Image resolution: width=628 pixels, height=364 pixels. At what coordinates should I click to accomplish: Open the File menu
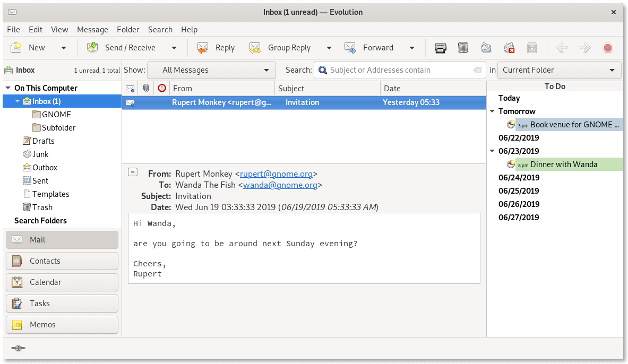[x=13, y=30]
